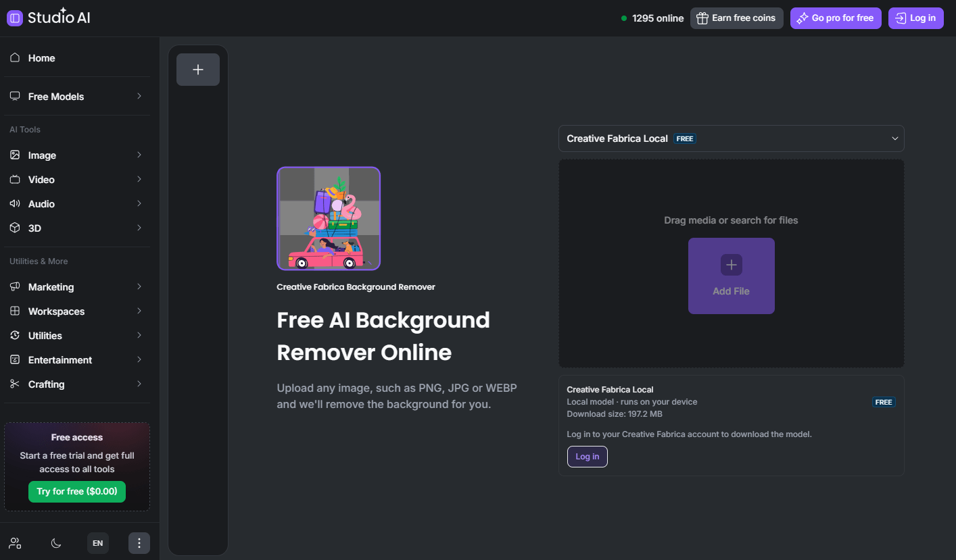Select 3D in AI Tools menu
Screen dimensions: 956x560
point(77,228)
